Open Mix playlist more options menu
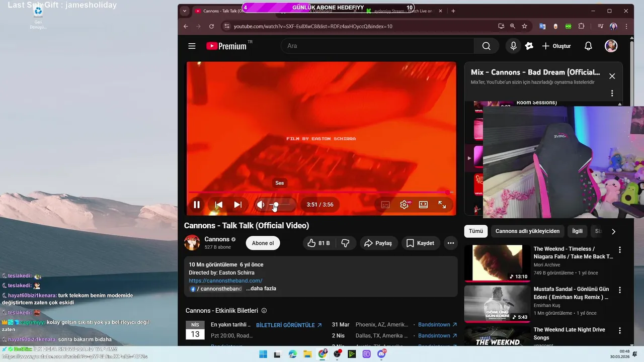Image resolution: width=644 pixels, height=362 pixels. 612,93
